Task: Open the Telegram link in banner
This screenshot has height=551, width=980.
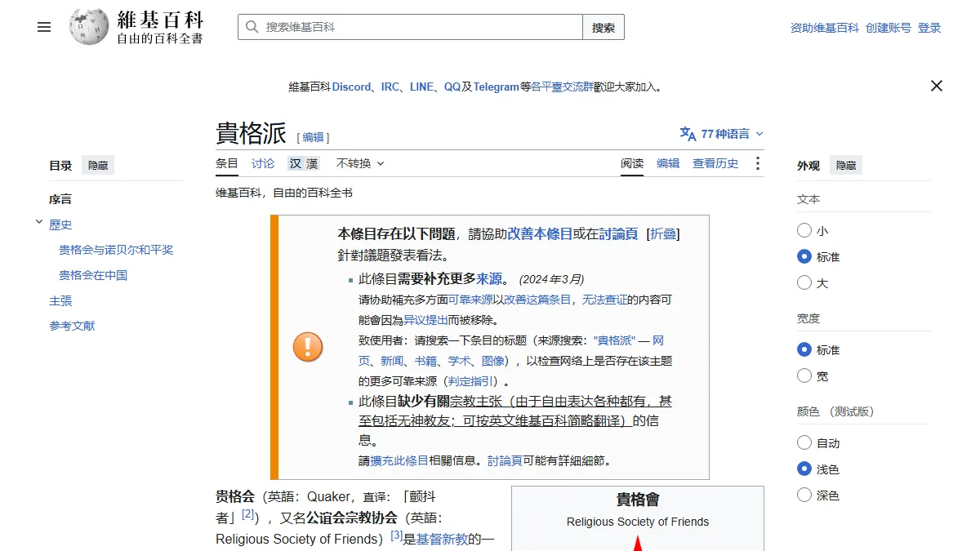Action: click(497, 87)
